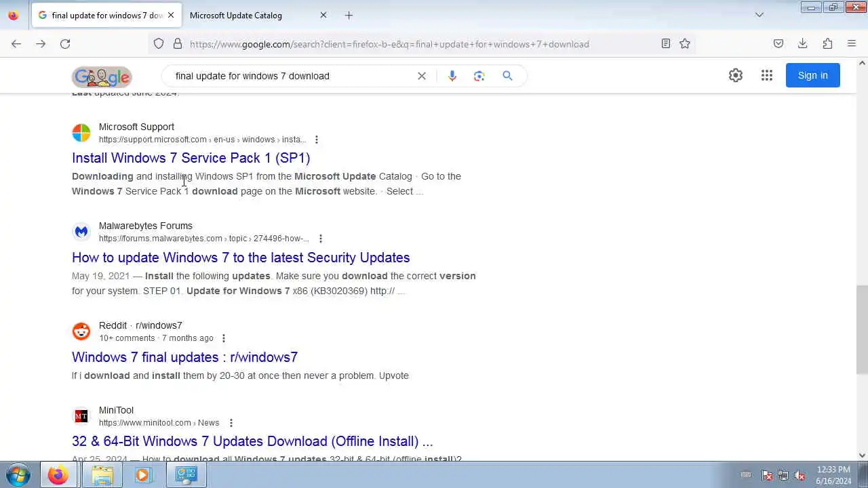
Task: Open the Firefox downloads panel
Action: 803,44
